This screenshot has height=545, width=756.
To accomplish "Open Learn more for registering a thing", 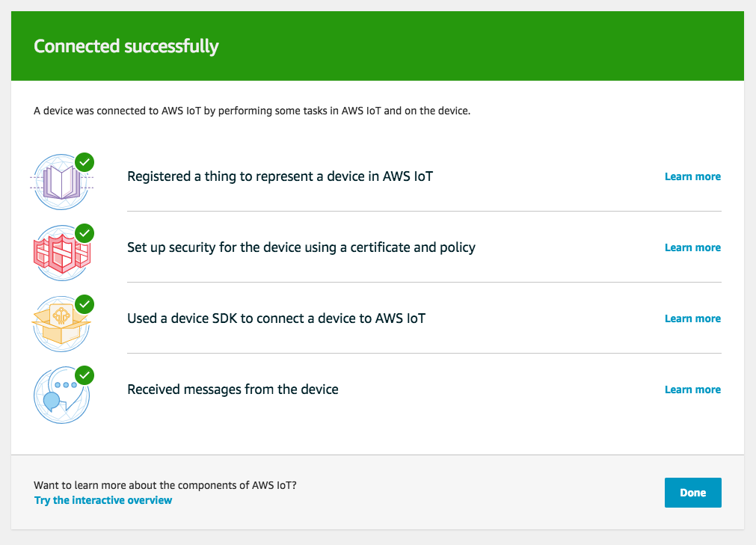I will click(693, 176).
